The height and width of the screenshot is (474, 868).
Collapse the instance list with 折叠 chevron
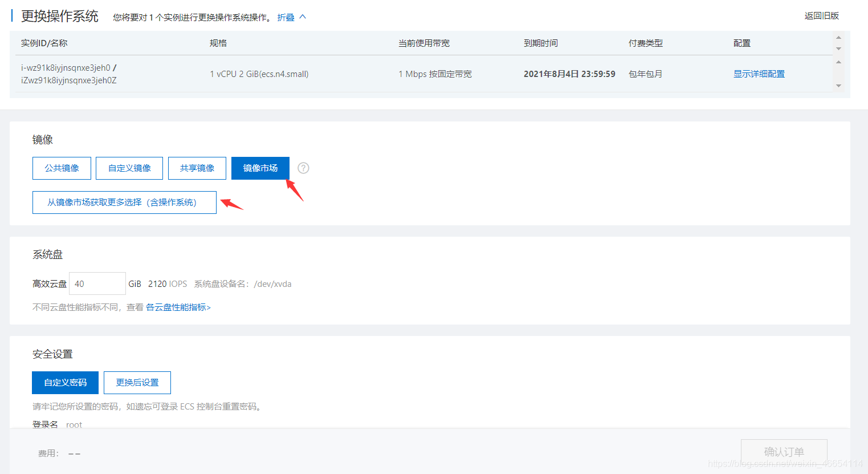tap(303, 17)
